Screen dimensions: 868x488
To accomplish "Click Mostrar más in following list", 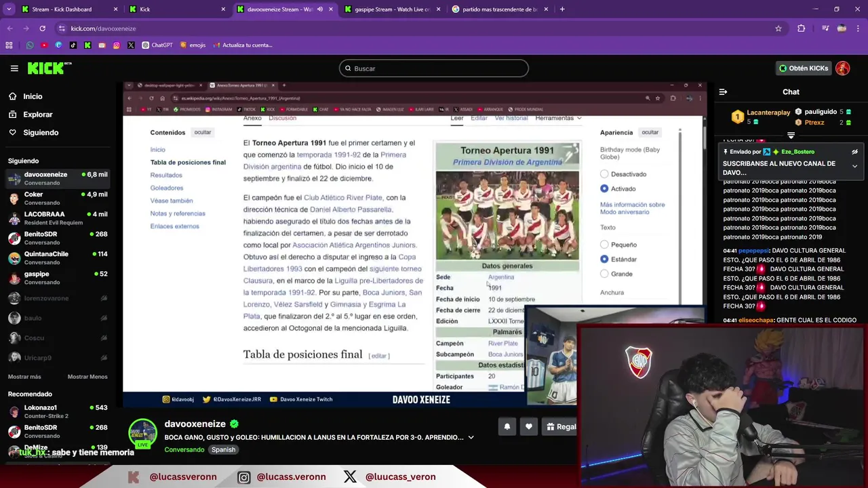I will click(24, 377).
